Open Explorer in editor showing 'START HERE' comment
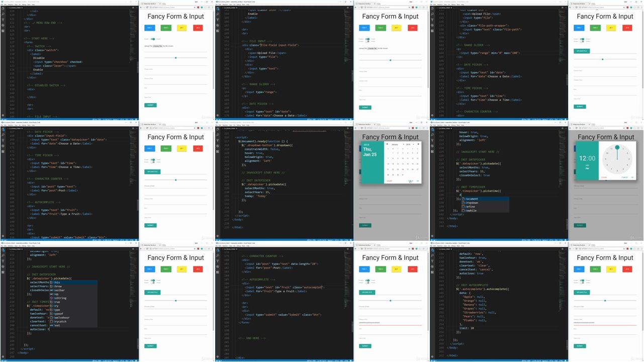The image size is (644, 362). click(x=3, y=9)
